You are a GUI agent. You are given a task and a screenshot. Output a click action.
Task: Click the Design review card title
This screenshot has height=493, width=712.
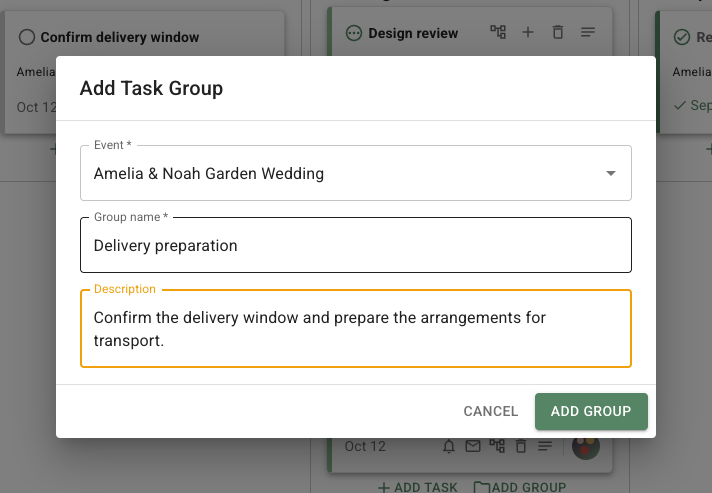click(x=413, y=33)
